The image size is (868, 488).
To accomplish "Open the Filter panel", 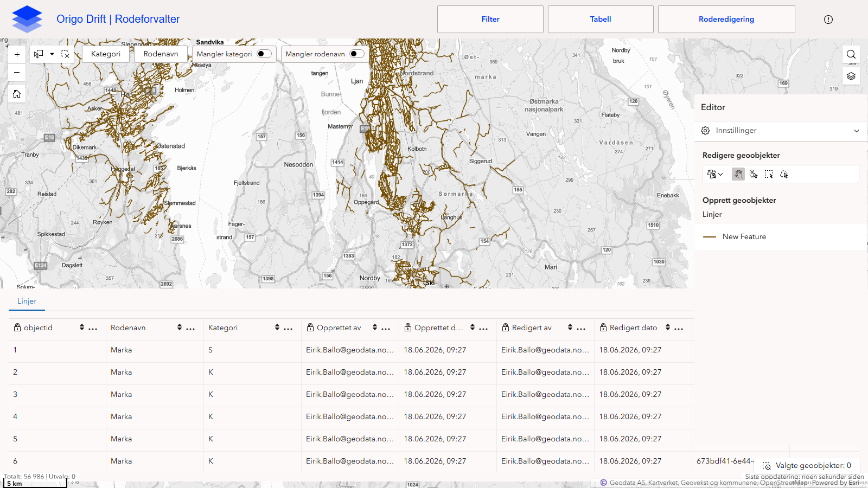I will click(x=490, y=19).
